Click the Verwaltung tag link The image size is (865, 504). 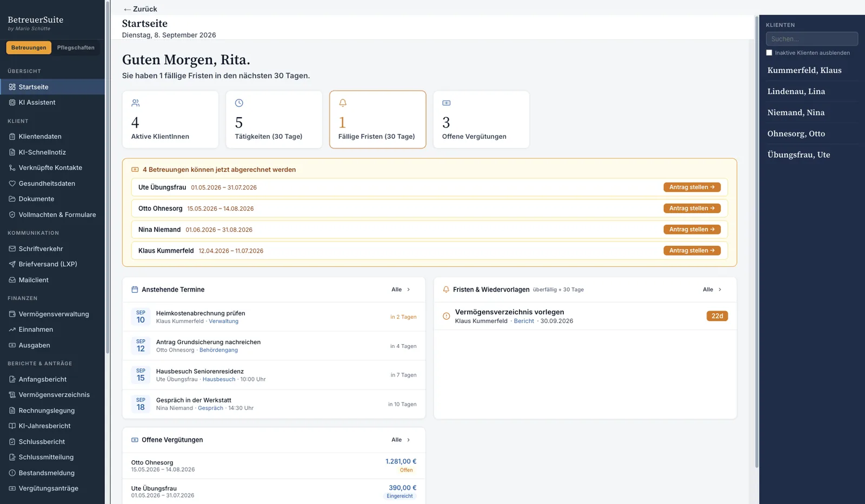[x=224, y=321]
